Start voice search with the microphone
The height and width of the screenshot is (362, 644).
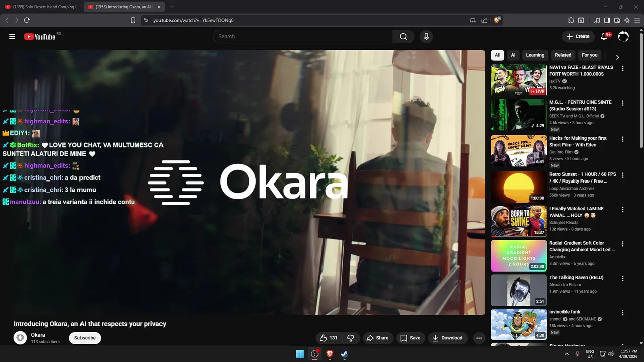click(x=426, y=36)
